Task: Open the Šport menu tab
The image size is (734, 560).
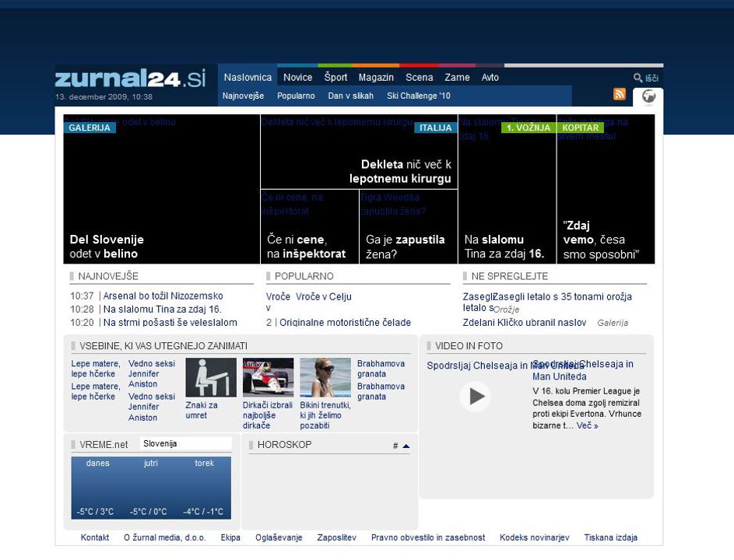Action: point(335,77)
